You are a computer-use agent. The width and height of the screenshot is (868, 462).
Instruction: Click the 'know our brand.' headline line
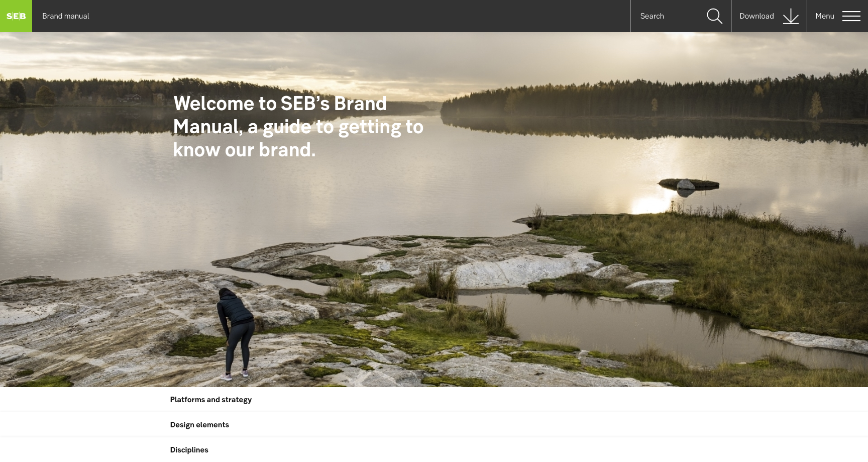(245, 150)
